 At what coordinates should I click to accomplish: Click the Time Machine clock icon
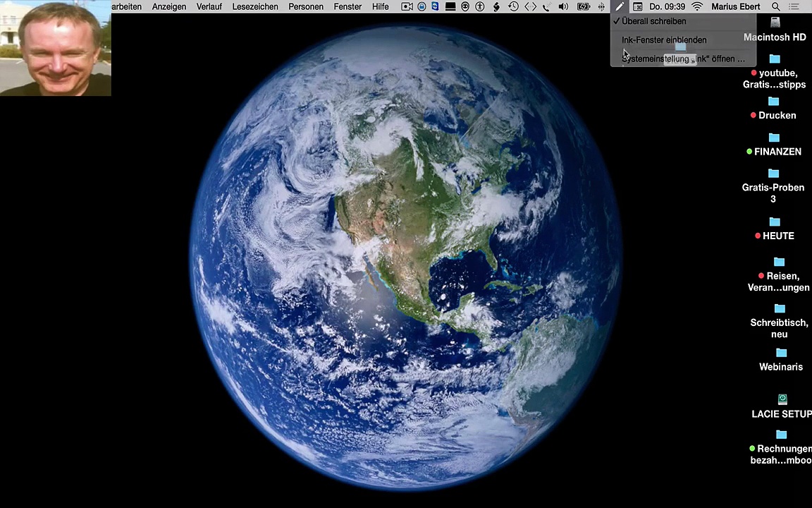[513, 7]
